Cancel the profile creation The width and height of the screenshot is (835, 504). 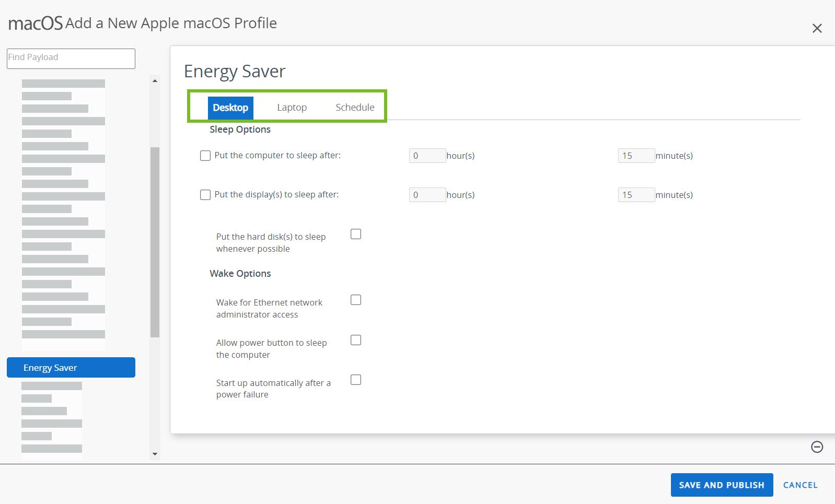800,485
